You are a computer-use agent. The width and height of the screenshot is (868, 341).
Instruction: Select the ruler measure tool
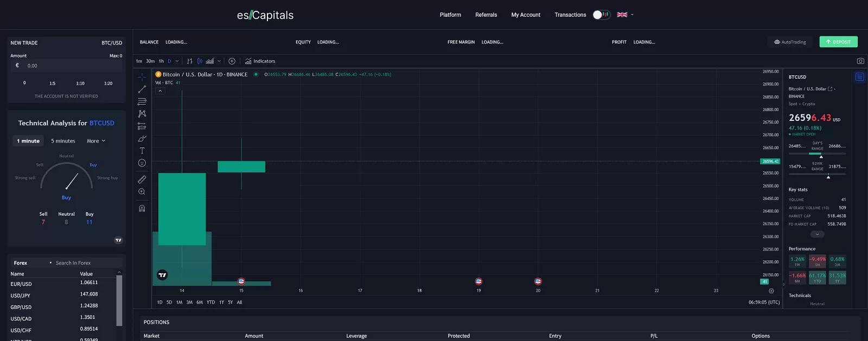tap(142, 179)
